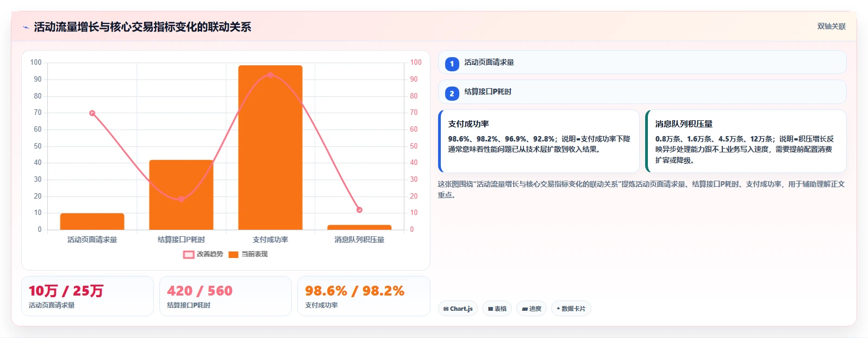The width and height of the screenshot is (868, 338).
Task: Toggle the 当前表现 orange legend swatch
Action: coord(234,254)
